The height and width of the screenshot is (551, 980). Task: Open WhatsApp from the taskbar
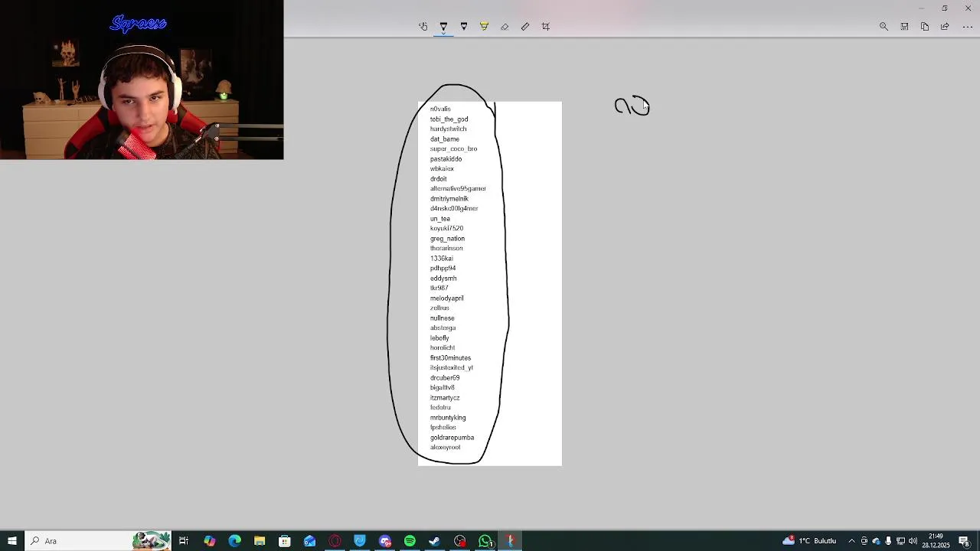(485, 541)
